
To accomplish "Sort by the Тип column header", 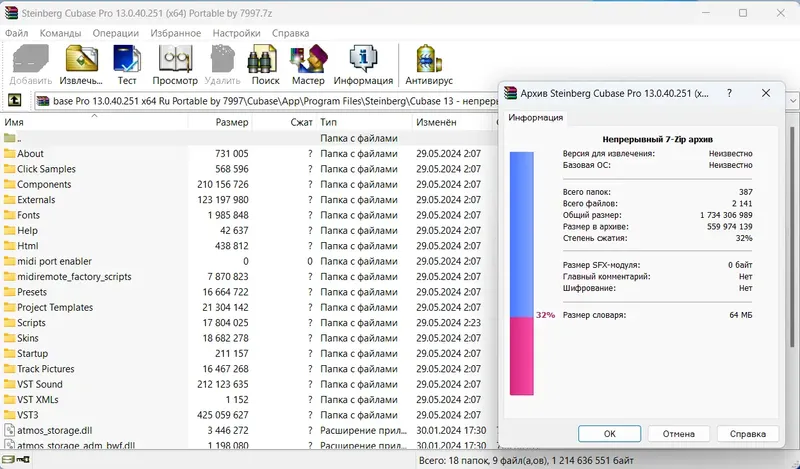I will pyautogui.click(x=364, y=122).
